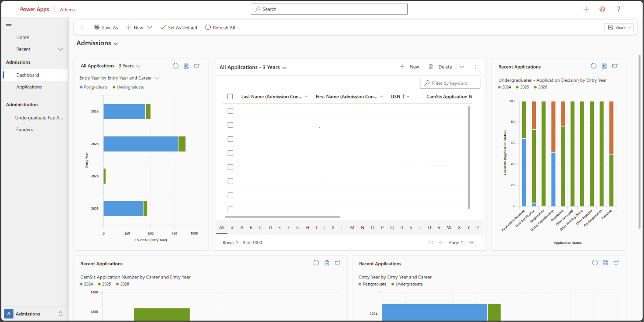Refresh the Undergraduates Application Decision chart

point(593,66)
